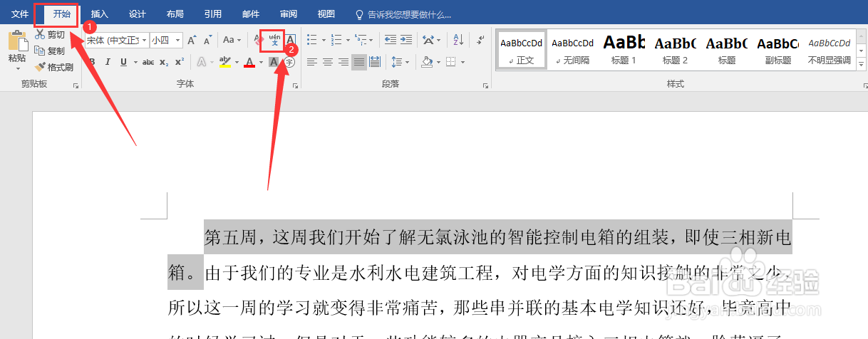Switch to the 设计 tab
The height and width of the screenshot is (339, 868).
click(138, 14)
